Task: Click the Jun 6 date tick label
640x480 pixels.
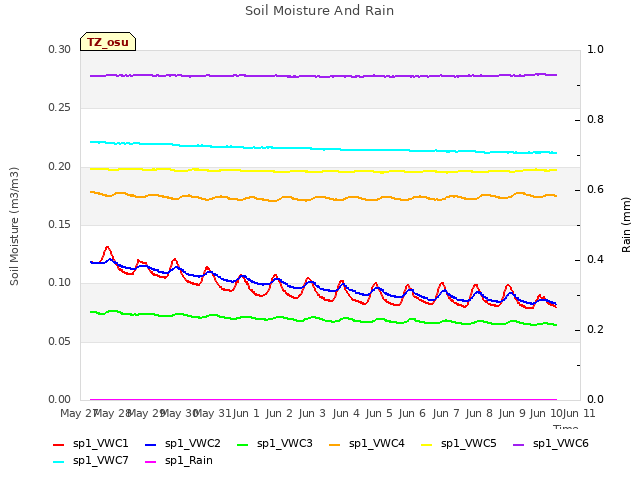Action: pyautogui.click(x=412, y=413)
